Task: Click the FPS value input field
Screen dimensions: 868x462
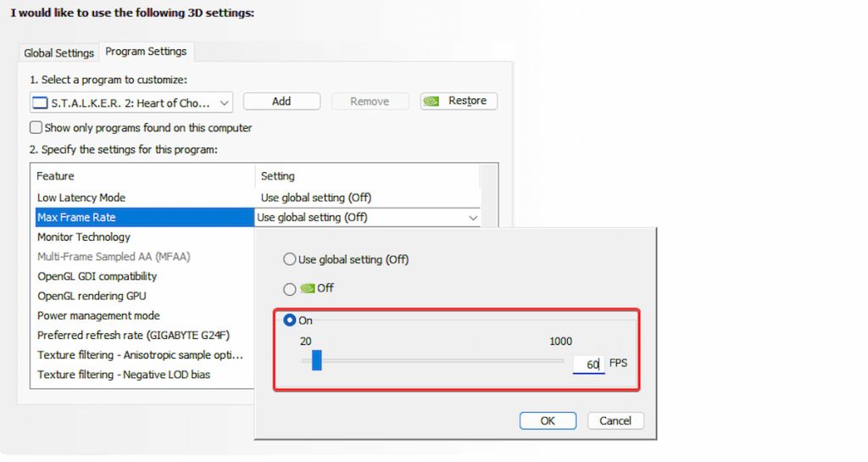Action: point(588,365)
